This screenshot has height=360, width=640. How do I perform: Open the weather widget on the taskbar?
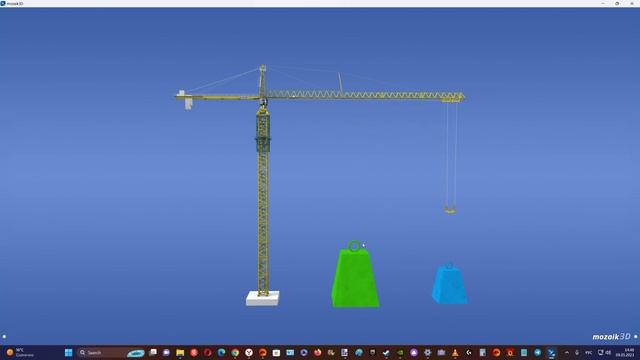[x=20, y=353]
